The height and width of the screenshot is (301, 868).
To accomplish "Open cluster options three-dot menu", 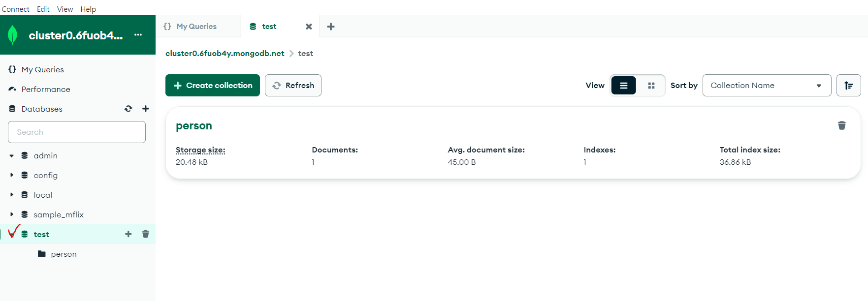I will (138, 35).
